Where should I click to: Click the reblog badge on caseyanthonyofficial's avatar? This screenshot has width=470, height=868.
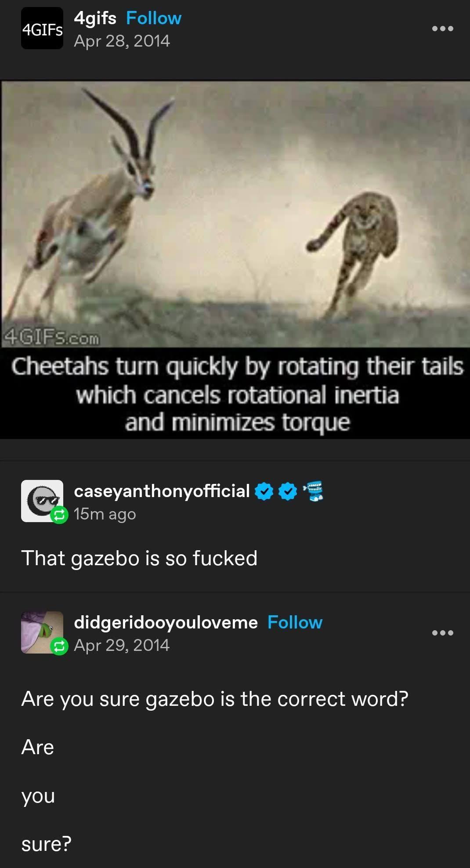[59, 515]
